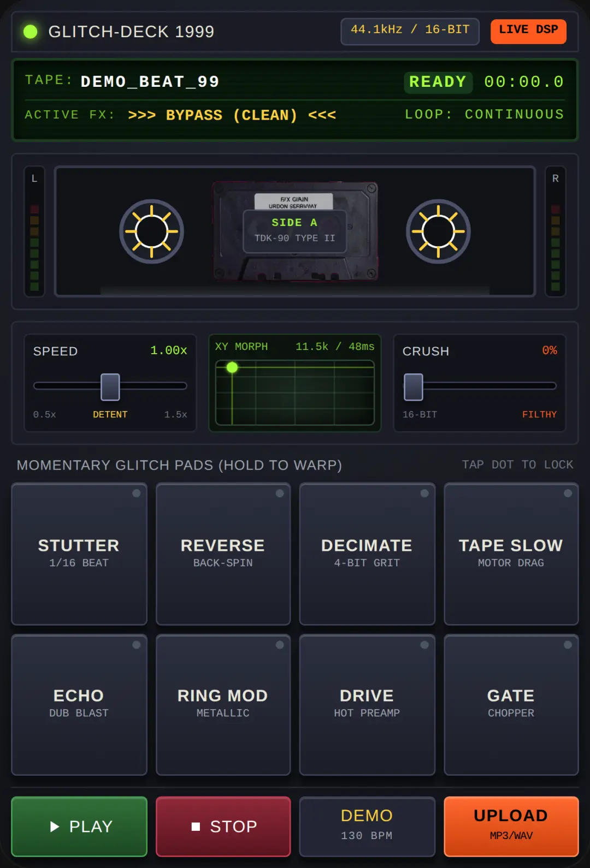Image resolution: width=590 pixels, height=868 pixels.
Task: Trigger the TAPE SLOW motor drag pad
Action: point(511,554)
